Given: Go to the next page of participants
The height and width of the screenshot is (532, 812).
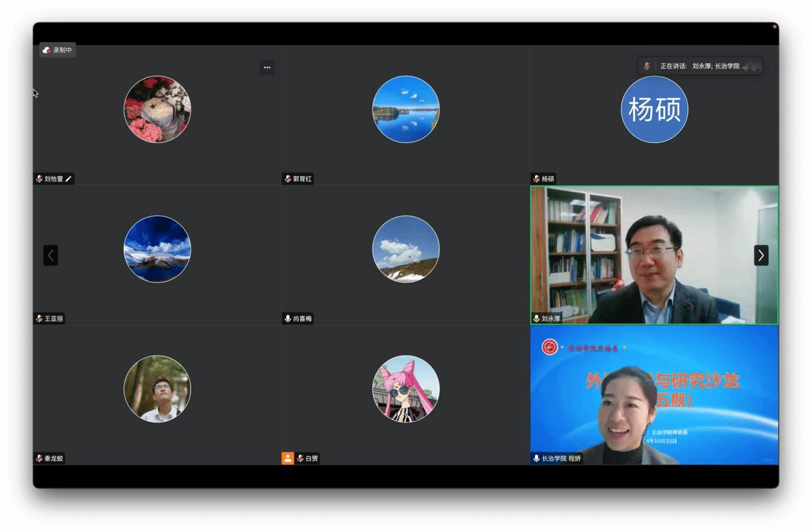Looking at the screenshot, I should coord(761,255).
